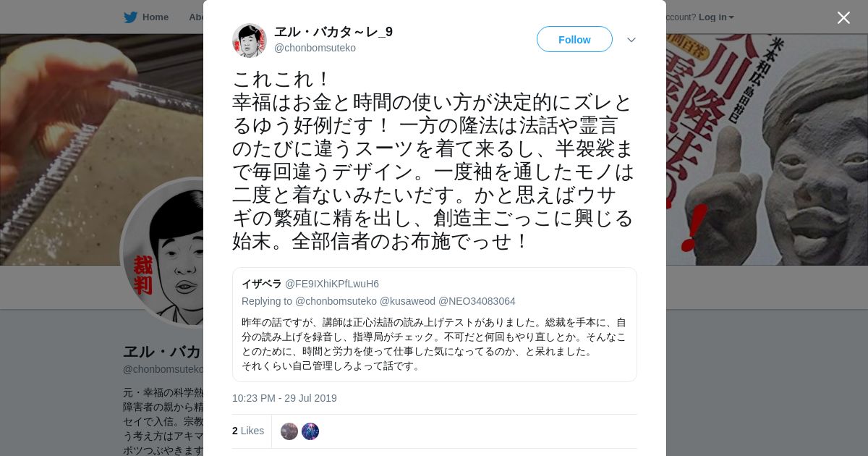
Task: Select the main tweet text body
Action: [434, 160]
